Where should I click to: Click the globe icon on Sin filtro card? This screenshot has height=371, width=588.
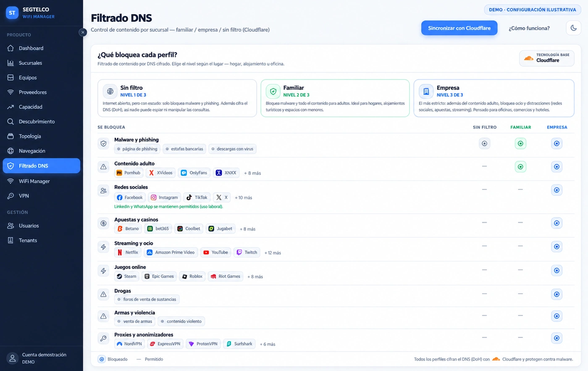coord(110,91)
